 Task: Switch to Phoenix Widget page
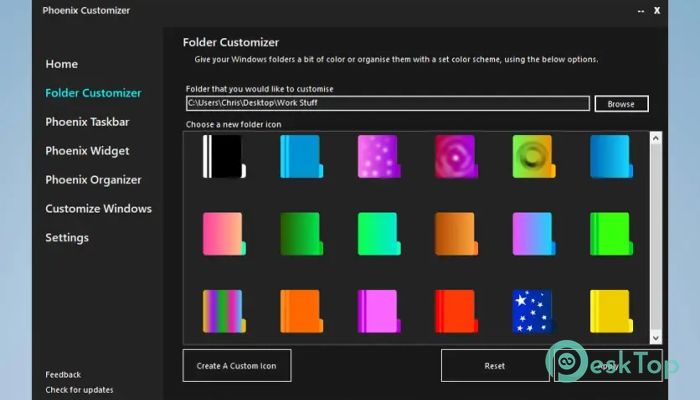[87, 151]
